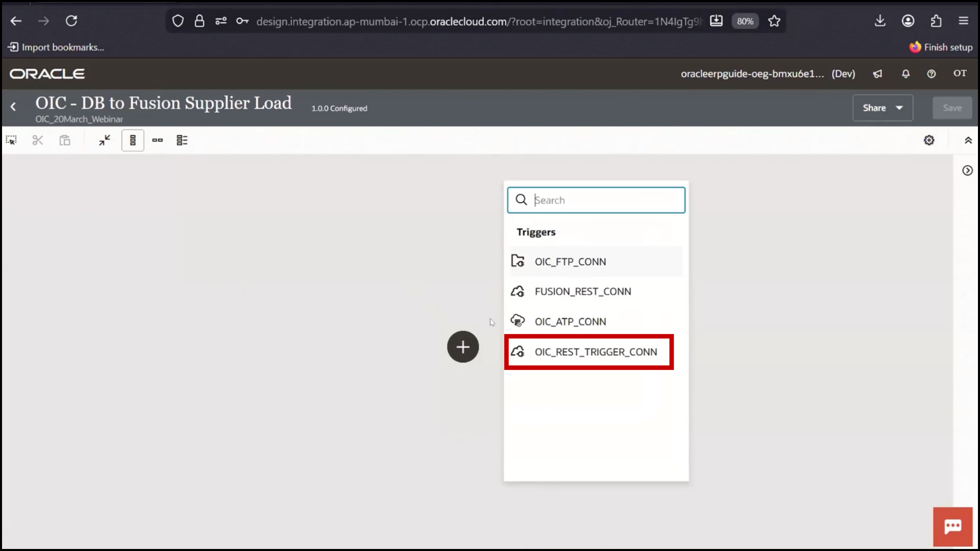Open the chat support widget

pyautogui.click(x=952, y=527)
